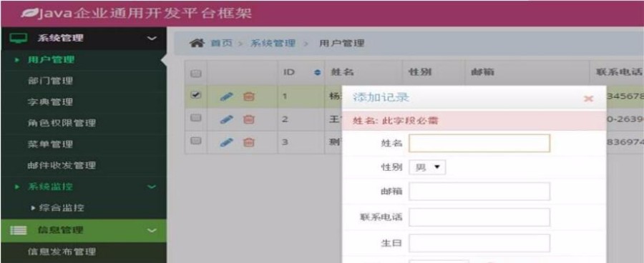This screenshot has width=644, height=263.
Task: Click ID cell 3 in table
Action: tap(286, 142)
